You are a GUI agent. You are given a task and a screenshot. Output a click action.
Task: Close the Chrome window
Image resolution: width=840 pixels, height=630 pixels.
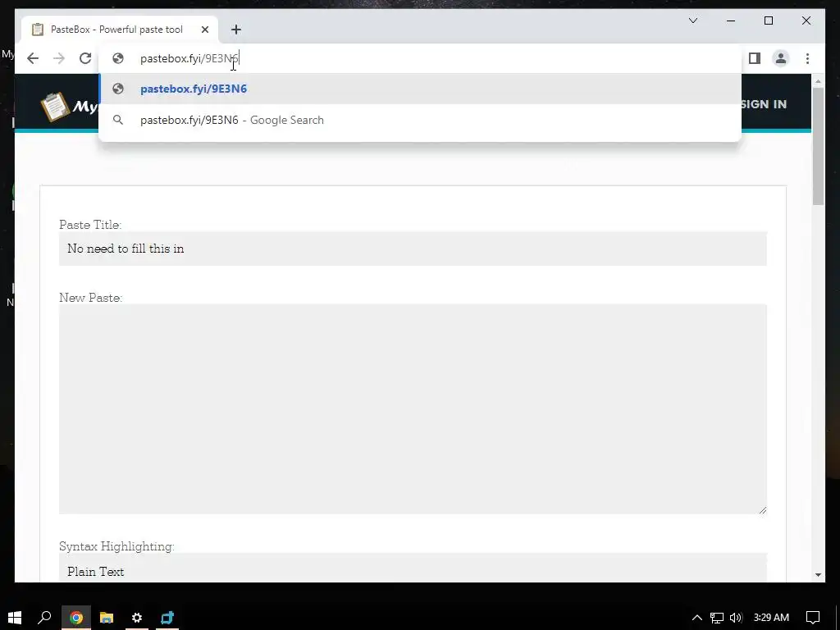[x=806, y=21]
